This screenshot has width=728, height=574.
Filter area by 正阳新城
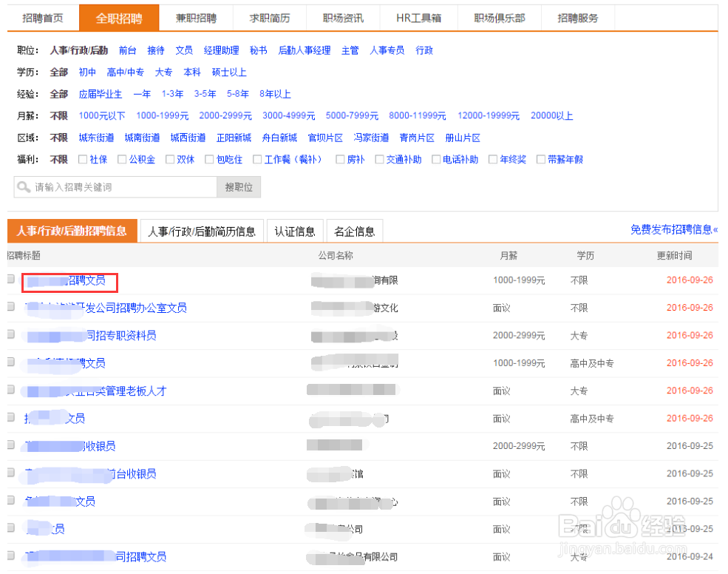click(234, 138)
